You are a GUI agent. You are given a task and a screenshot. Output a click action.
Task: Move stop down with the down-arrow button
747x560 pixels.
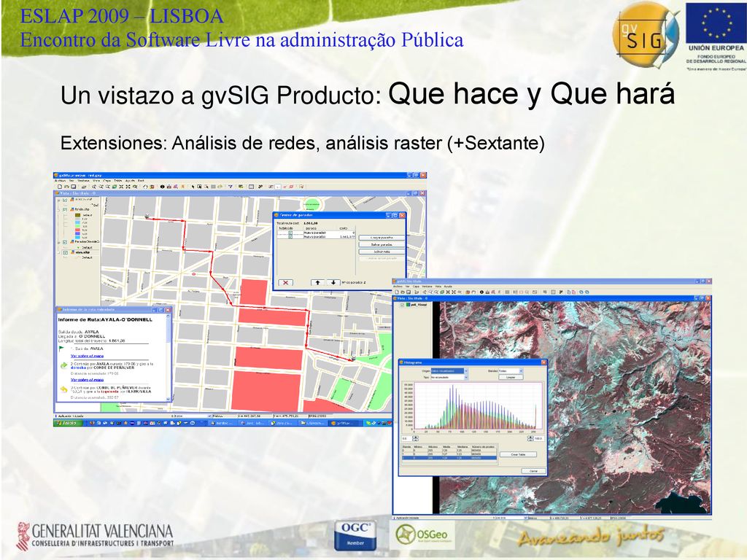click(x=333, y=282)
